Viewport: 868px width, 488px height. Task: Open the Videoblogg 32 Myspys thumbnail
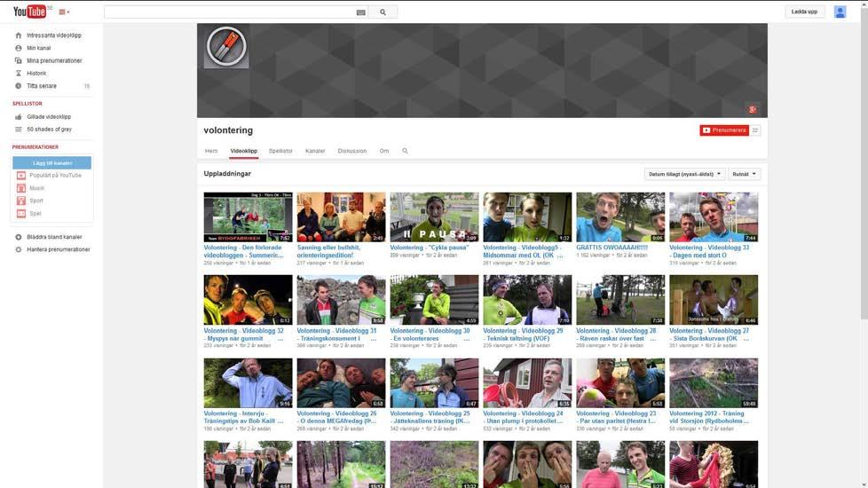(x=248, y=300)
